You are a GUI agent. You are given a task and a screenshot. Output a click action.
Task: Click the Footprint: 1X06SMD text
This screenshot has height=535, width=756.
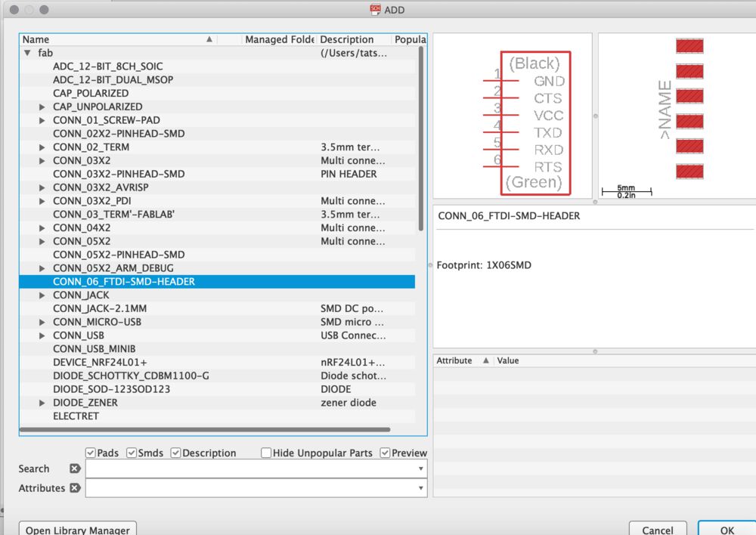pos(484,265)
